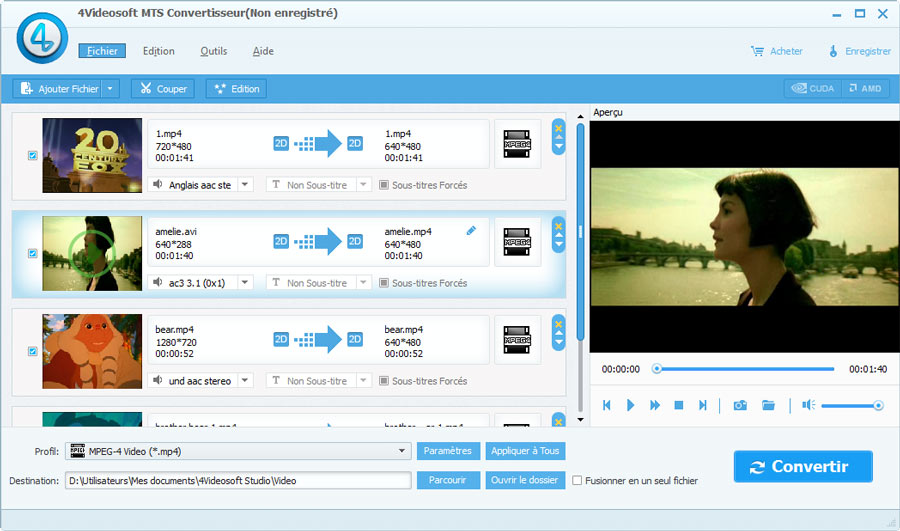Image resolution: width=900 pixels, height=531 pixels.
Task: Uncheck the checkbox for 1.mp4
Action: tap(33, 156)
